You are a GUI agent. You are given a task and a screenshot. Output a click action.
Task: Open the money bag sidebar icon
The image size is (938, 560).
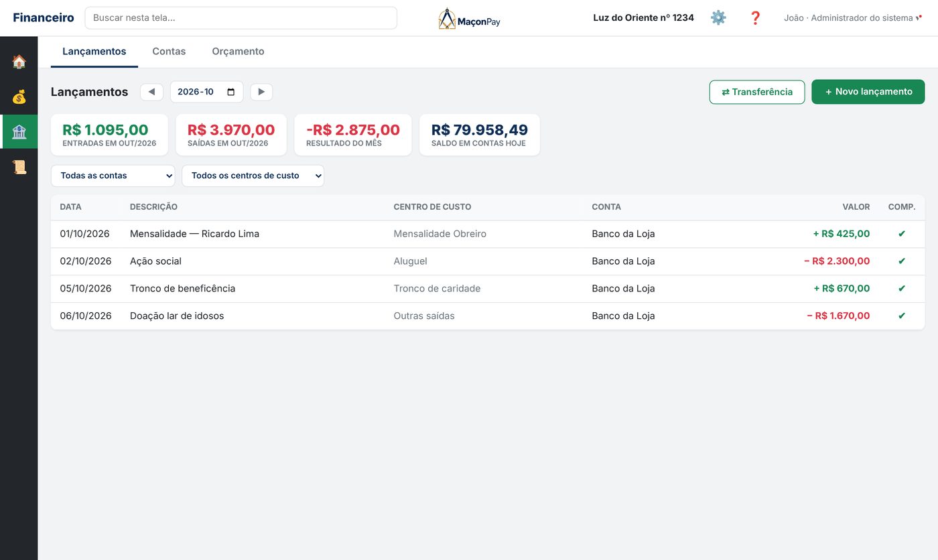(x=19, y=96)
